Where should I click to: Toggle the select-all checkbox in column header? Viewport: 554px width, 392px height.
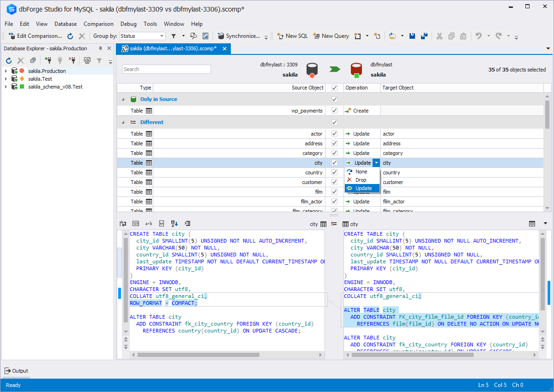(334, 88)
